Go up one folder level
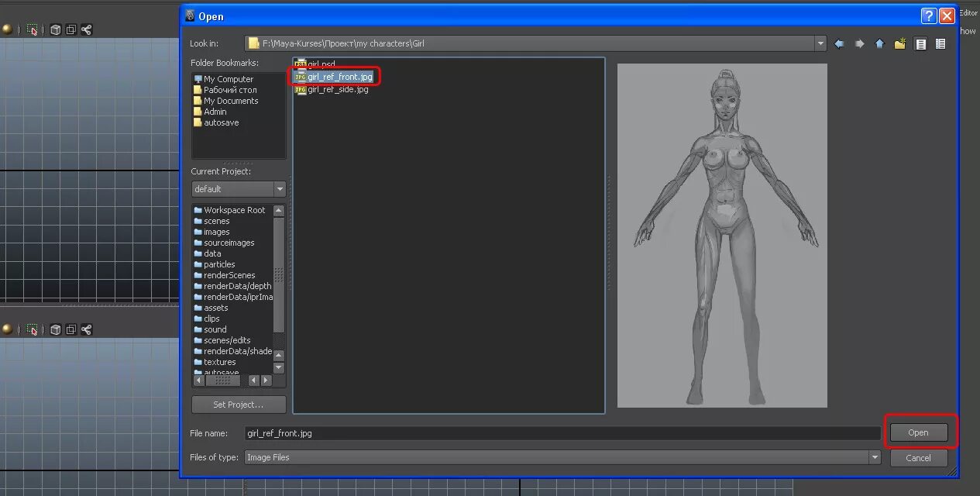The image size is (980, 496). (879, 44)
